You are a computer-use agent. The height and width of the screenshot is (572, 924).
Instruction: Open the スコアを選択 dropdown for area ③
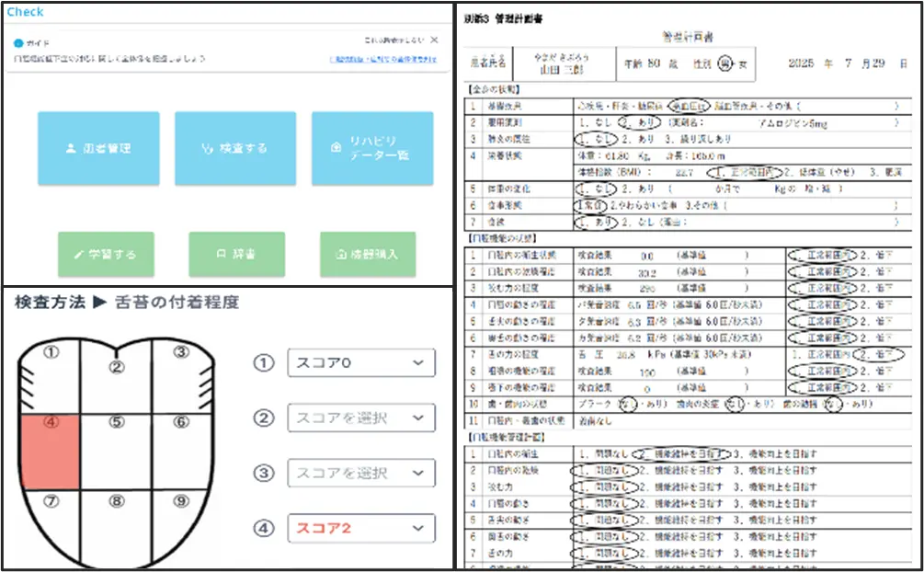361,473
